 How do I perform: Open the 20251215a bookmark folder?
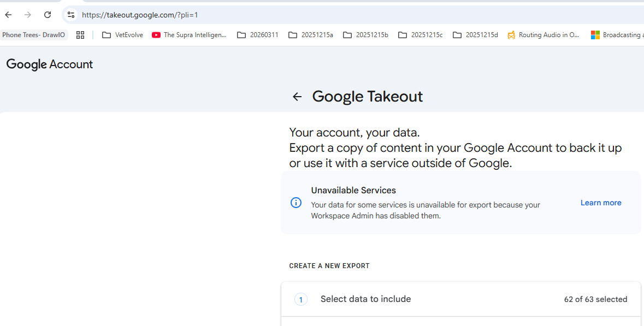click(x=310, y=35)
